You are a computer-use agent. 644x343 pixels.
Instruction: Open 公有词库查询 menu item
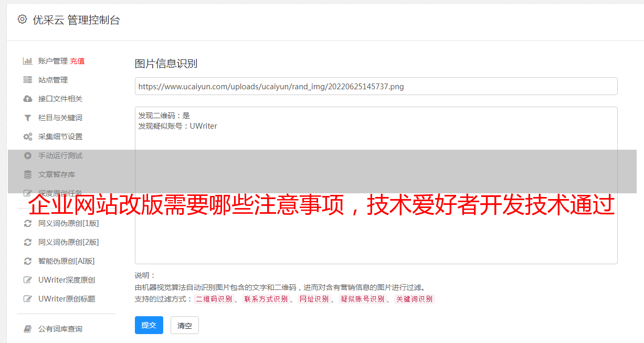pyautogui.click(x=60, y=329)
